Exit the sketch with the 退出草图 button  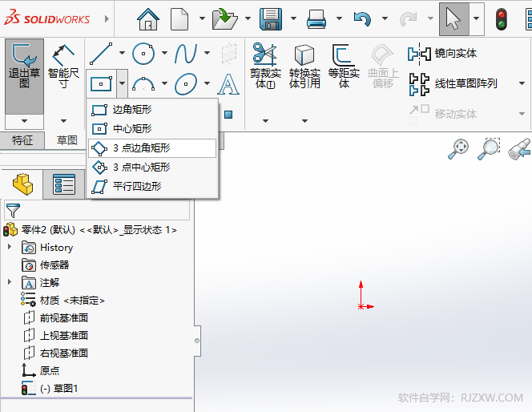(24, 76)
